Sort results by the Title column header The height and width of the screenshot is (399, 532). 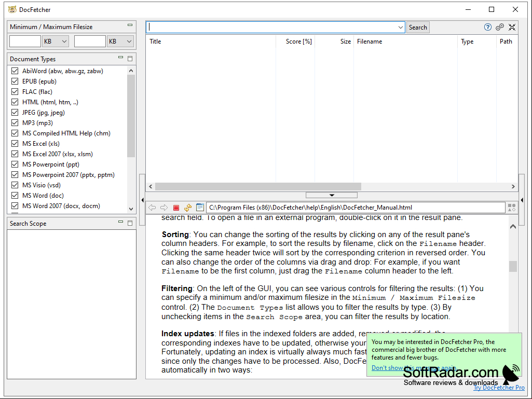[211, 42]
